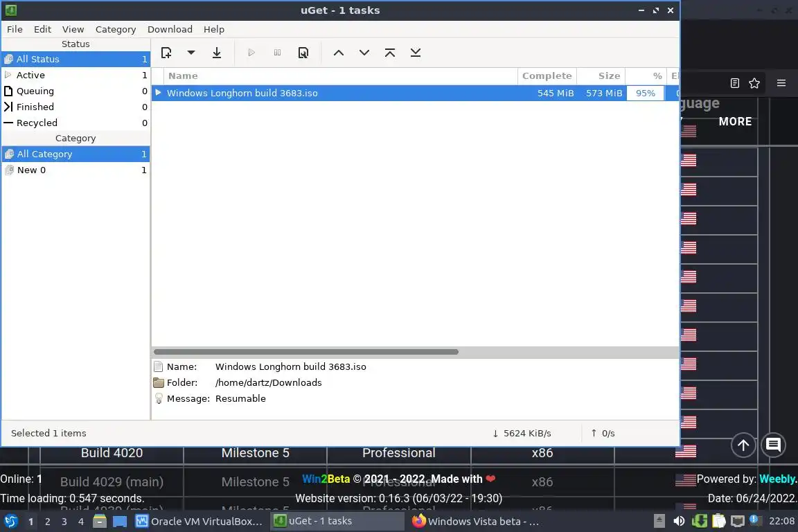Open the File menu
The height and width of the screenshot is (532, 798).
point(15,30)
